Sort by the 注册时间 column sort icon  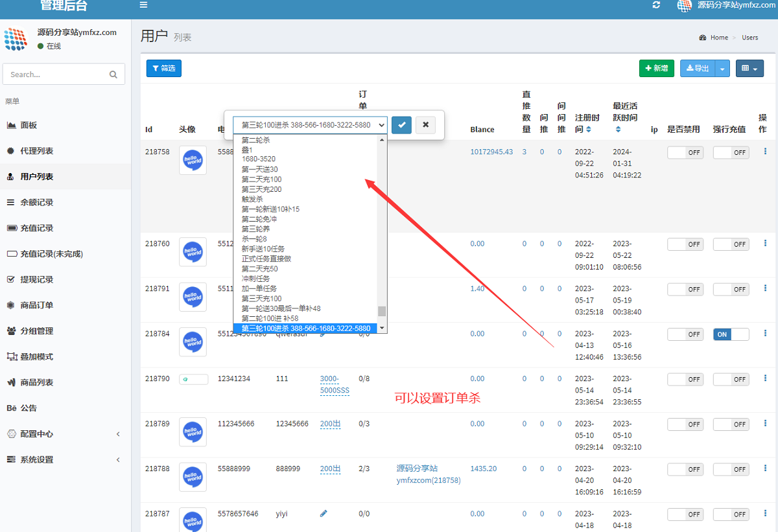pos(589,130)
